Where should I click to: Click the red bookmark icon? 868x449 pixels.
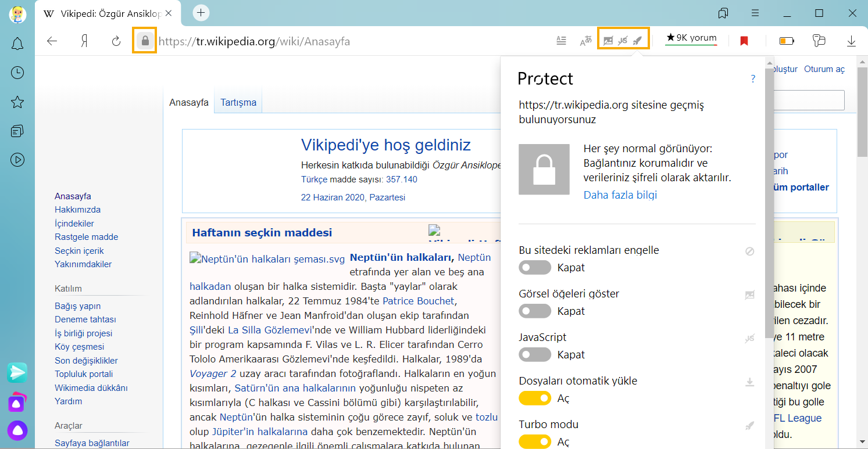point(744,41)
